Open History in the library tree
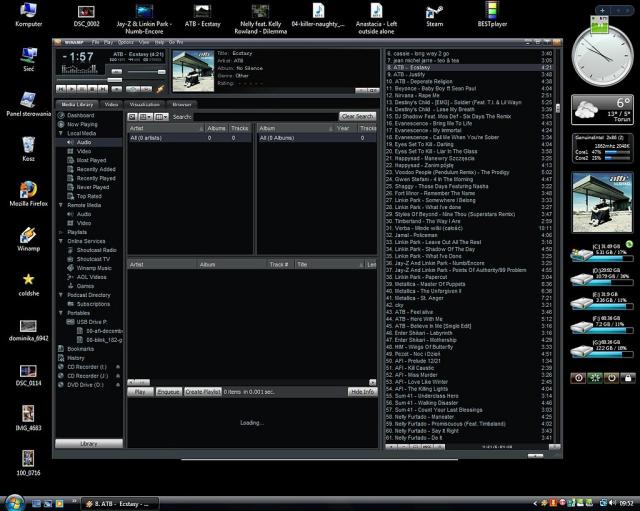Viewport: 640px width, 511px height. point(76,358)
